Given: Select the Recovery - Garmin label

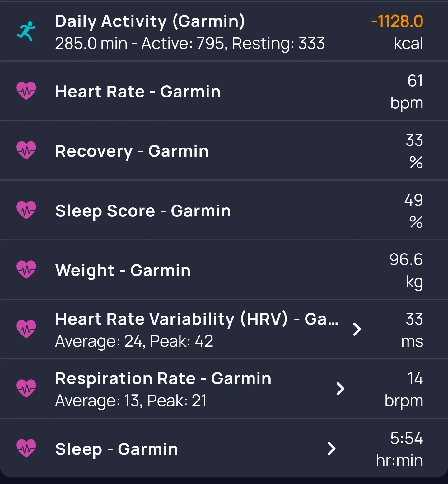Looking at the screenshot, I should click(132, 151).
